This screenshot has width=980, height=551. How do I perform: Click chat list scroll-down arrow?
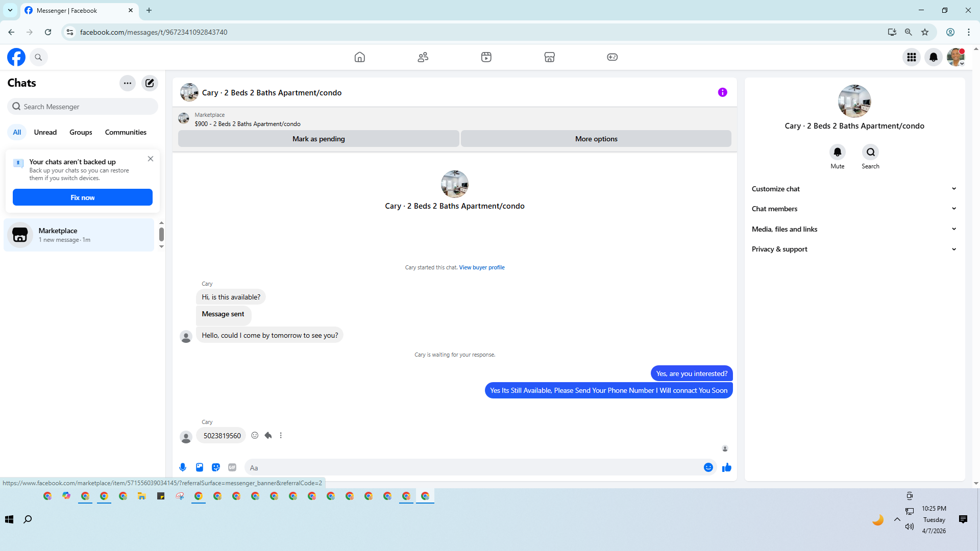[161, 247]
